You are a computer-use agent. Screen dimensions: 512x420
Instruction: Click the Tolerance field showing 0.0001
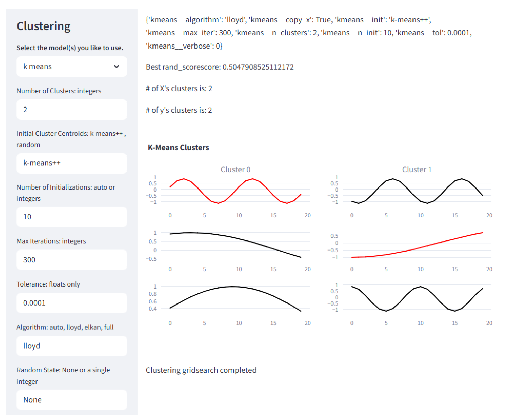tap(72, 303)
